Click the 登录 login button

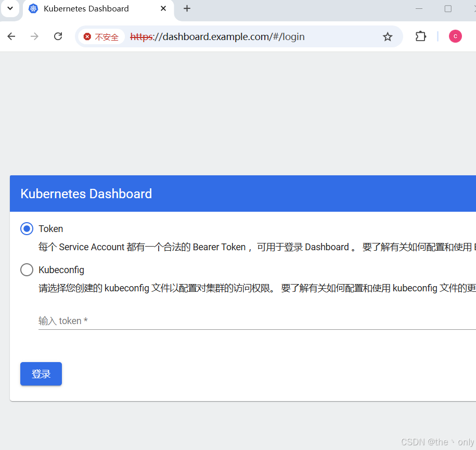(41, 374)
